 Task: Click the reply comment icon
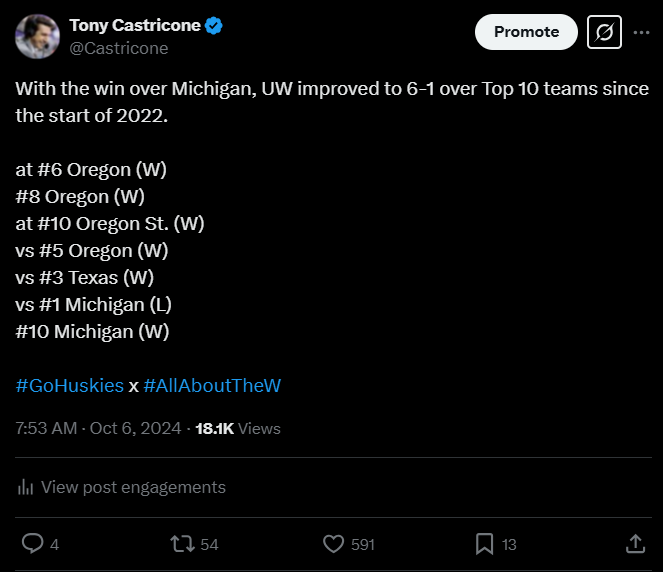(32, 543)
